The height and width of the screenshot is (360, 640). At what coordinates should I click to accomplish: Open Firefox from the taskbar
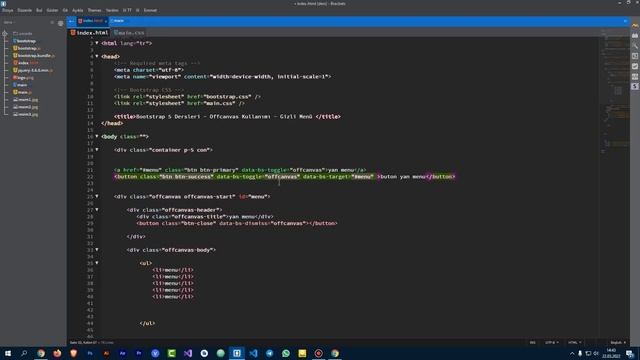pos(57,353)
